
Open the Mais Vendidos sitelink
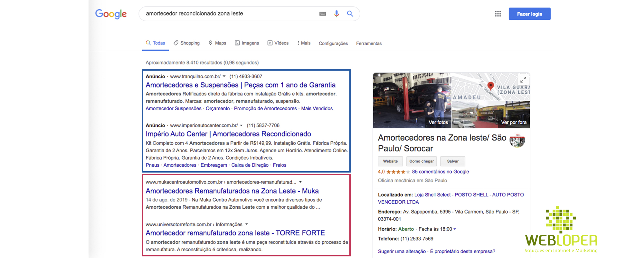(317, 108)
